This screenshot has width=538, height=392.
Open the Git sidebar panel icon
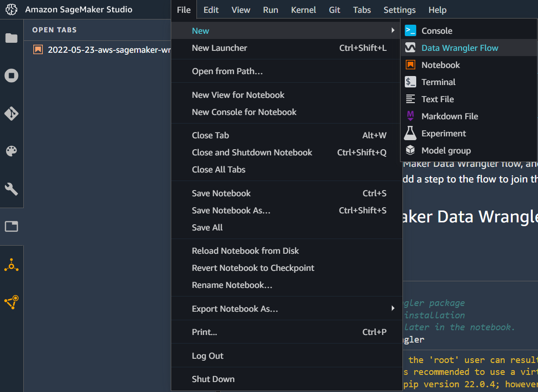coord(11,114)
